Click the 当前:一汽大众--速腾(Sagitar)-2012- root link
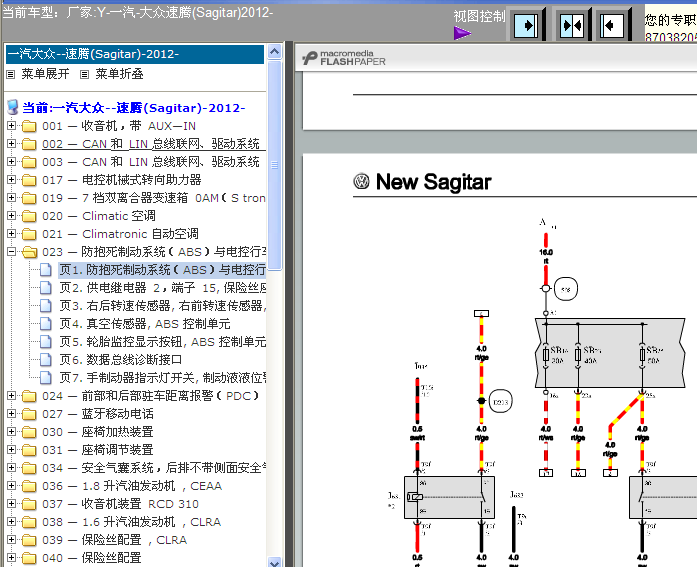Viewport: 697px width, 567px height. [133, 108]
